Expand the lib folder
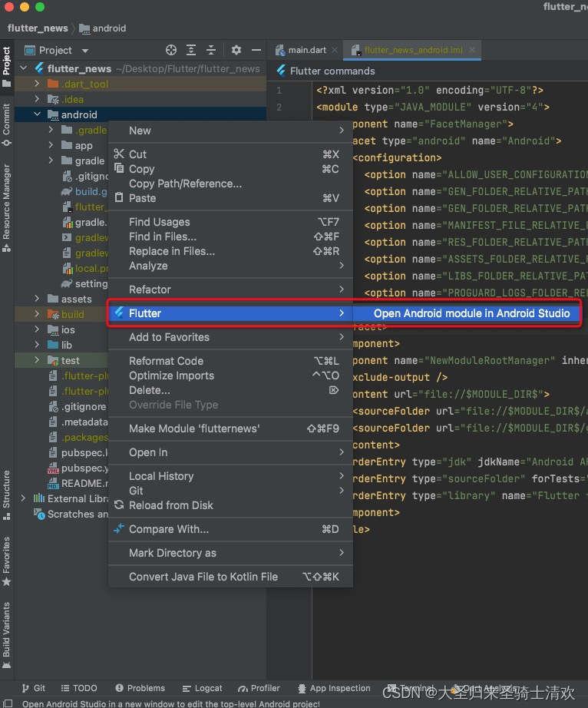 (37, 345)
